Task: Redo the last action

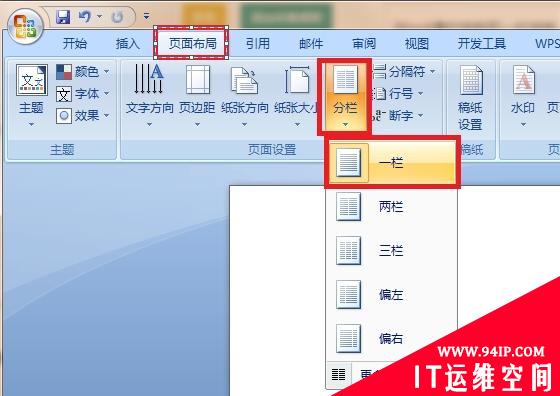Action: point(117,17)
